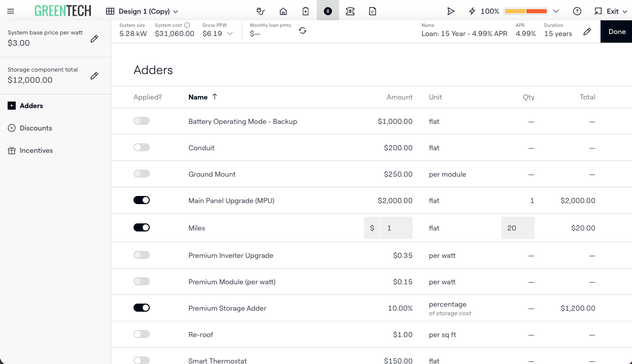Open the Design 1 (Copy) dropdown

point(142,11)
